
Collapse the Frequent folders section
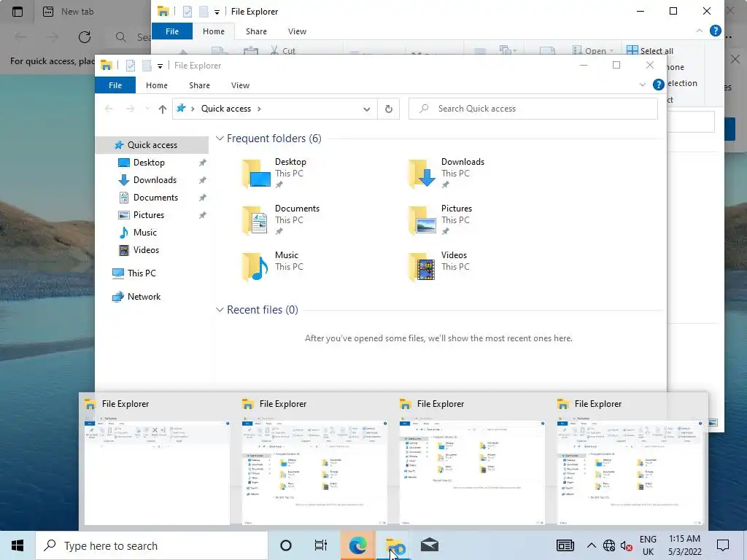pyautogui.click(x=220, y=139)
